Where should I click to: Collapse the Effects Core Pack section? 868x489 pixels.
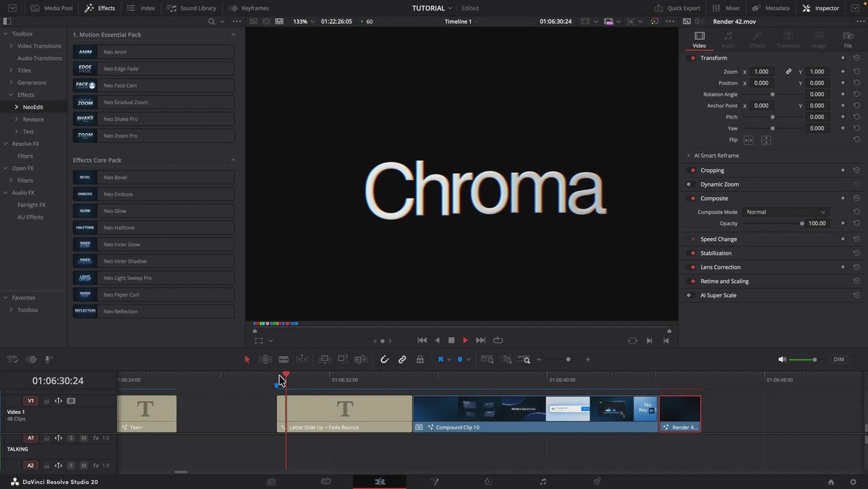pos(233,160)
